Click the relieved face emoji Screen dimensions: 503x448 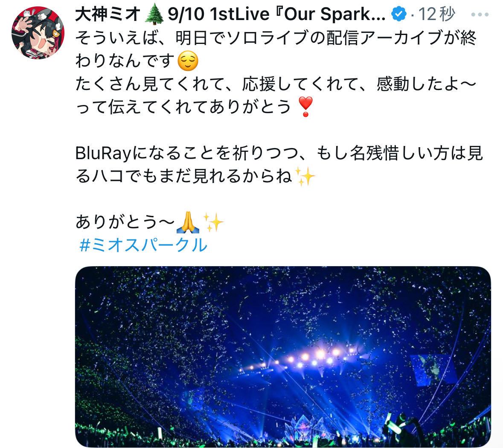pyautogui.click(x=188, y=61)
